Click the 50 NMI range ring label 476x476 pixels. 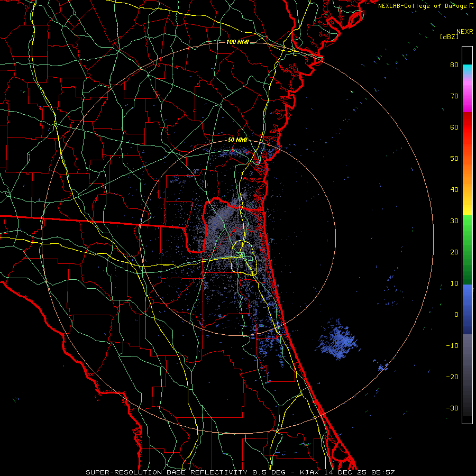click(x=237, y=140)
